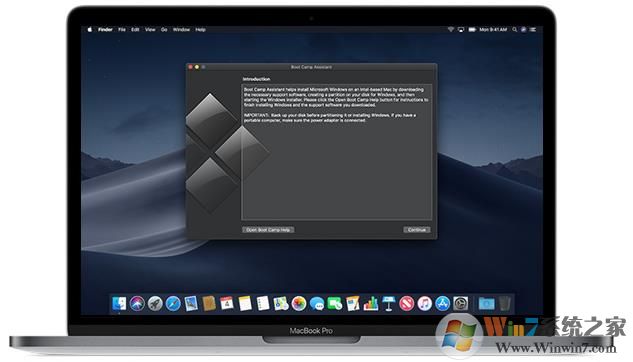The width and height of the screenshot is (633, 362).
Task: Open Messages app in dock
Action: (x=317, y=303)
